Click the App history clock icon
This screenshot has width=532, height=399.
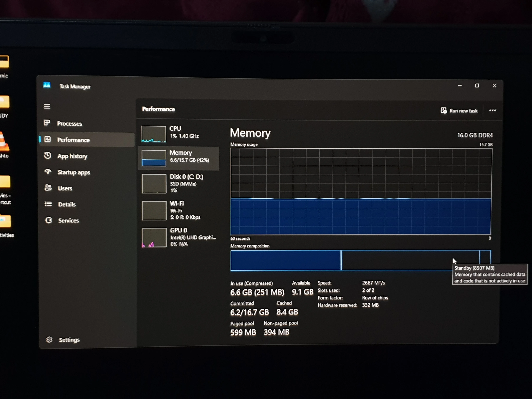pos(48,155)
